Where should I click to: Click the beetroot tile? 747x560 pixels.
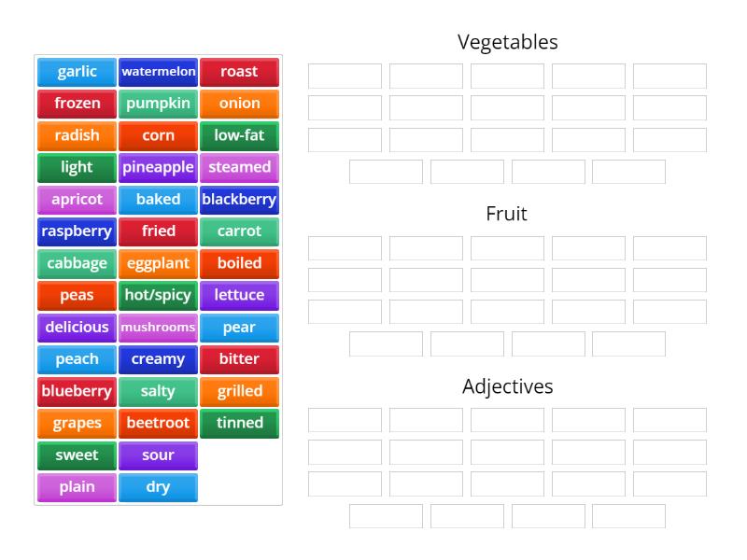coord(158,423)
